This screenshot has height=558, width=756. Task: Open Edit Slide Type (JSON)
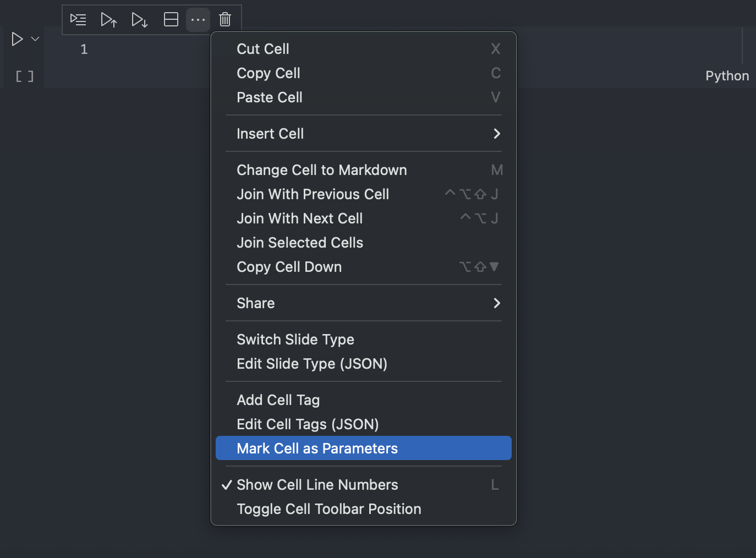[364, 364]
